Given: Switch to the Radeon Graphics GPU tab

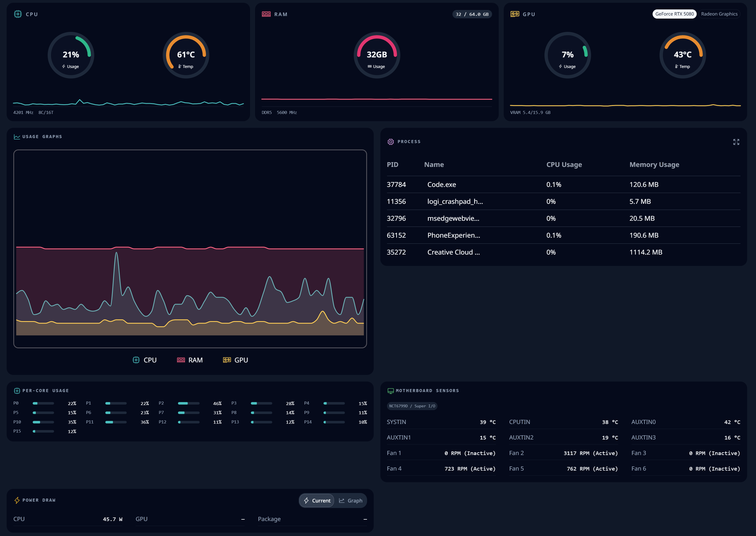Looking at the screenshot, I should pyautogui.click(x=719, y=14).
